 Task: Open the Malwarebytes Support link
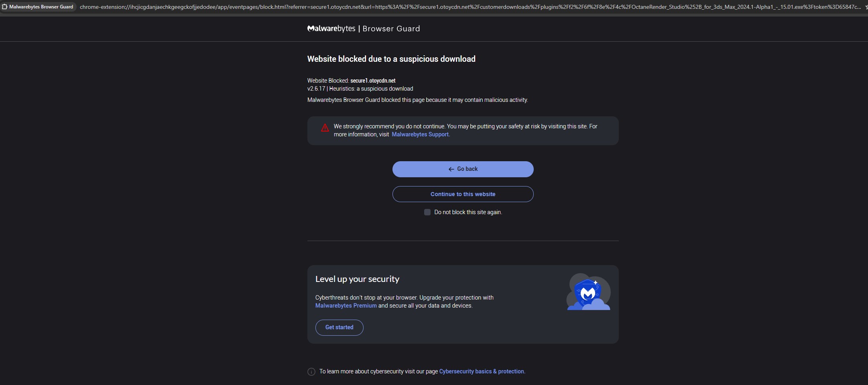coord(420,134)
